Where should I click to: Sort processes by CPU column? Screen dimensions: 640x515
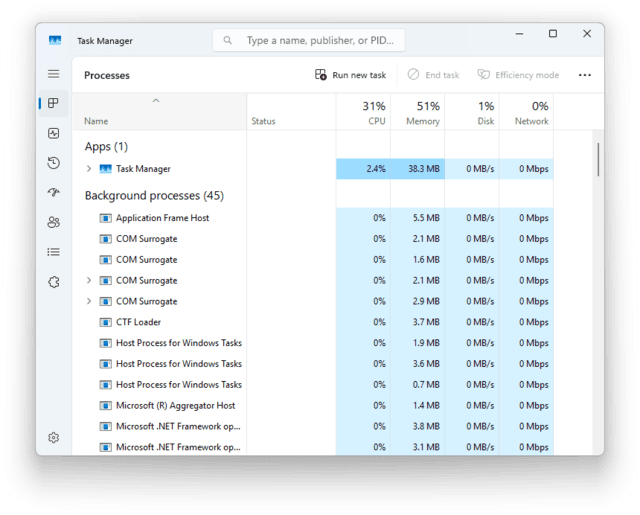363,112
